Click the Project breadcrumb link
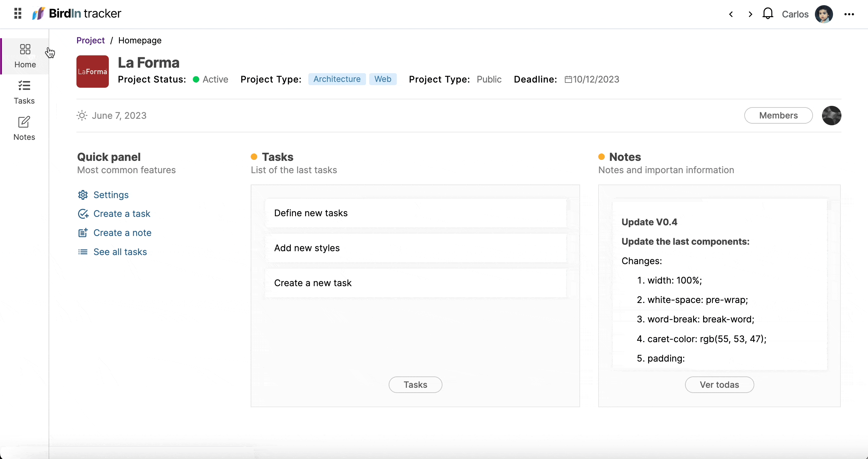 [91, 40]
